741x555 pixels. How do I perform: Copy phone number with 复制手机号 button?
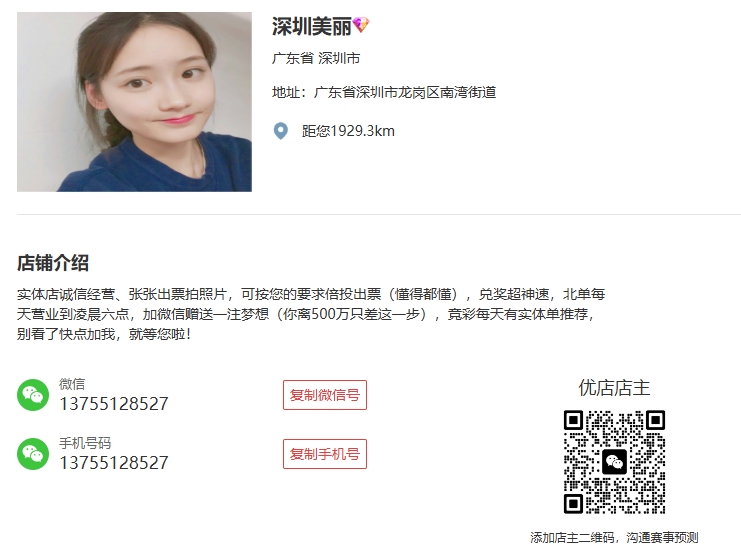[x=325, y=454]
